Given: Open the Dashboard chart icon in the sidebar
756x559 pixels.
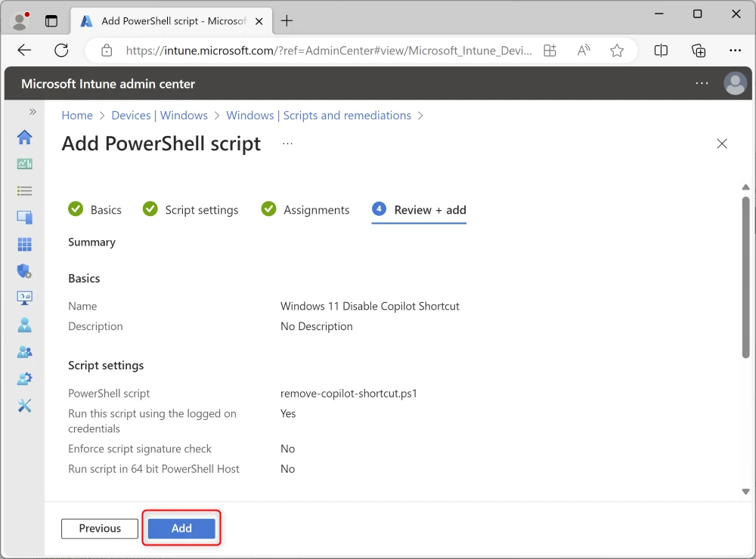Looking at the screenshot, I should coord(25,164).
